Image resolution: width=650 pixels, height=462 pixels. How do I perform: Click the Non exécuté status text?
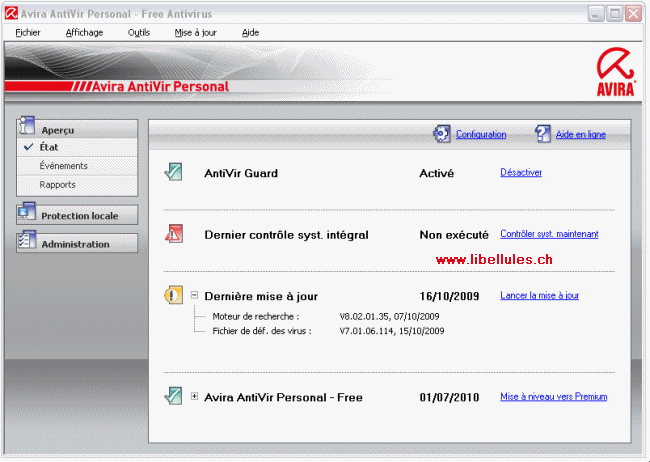click(454, 235)
